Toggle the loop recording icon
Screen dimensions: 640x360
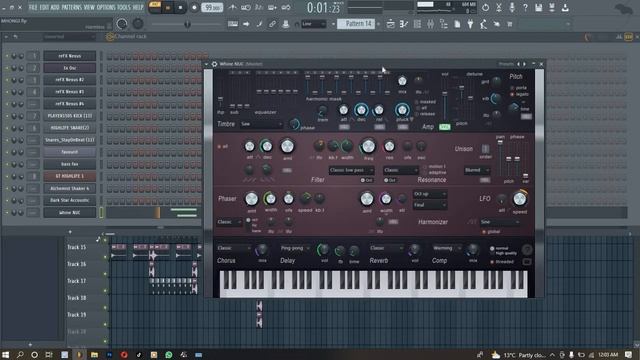point(286,7)
